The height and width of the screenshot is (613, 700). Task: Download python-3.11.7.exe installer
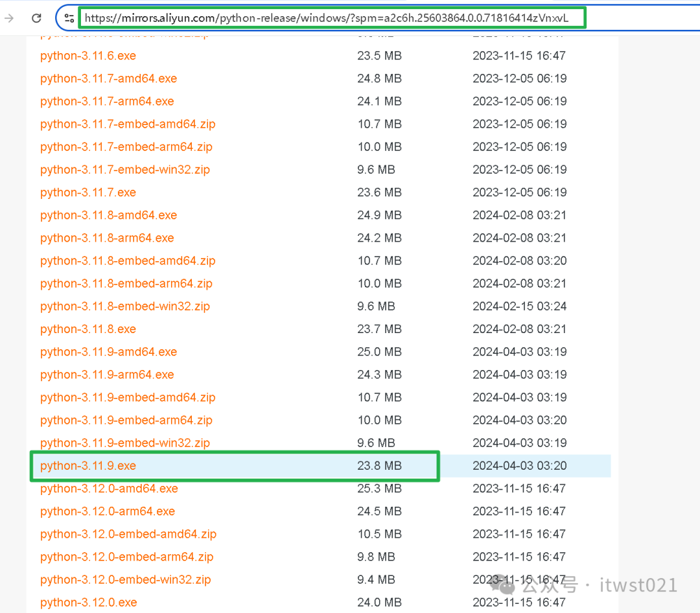click(x=88, y=192)
